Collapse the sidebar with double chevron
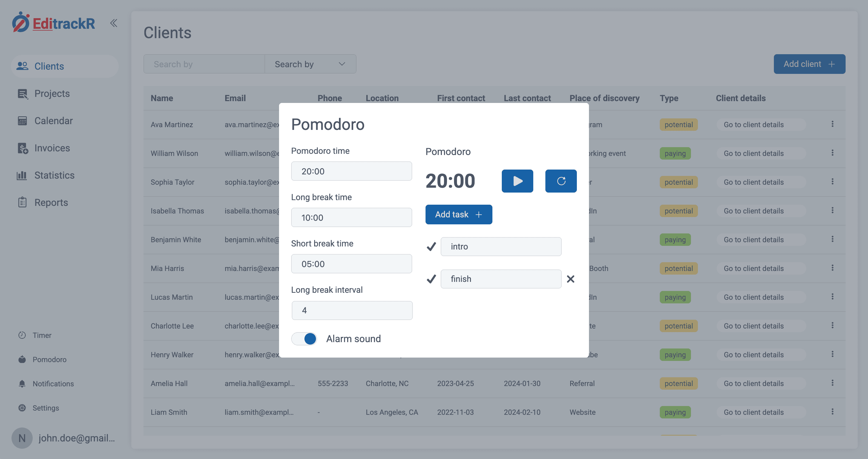This screenshot has width=868, height=459. pyautogui.click(x=113, y=23)
